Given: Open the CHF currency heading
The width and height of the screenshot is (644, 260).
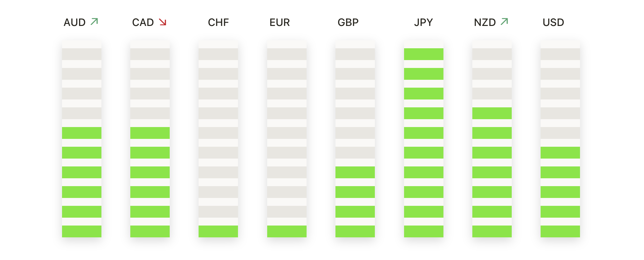Looking at the screenshot, I should pos(218,22).
